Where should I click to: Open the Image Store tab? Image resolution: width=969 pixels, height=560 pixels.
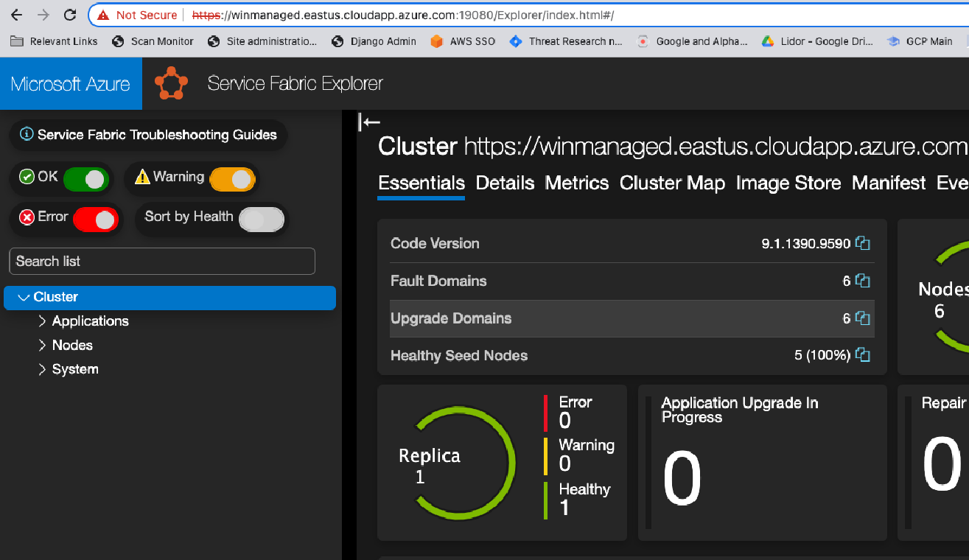click(788, 183)
